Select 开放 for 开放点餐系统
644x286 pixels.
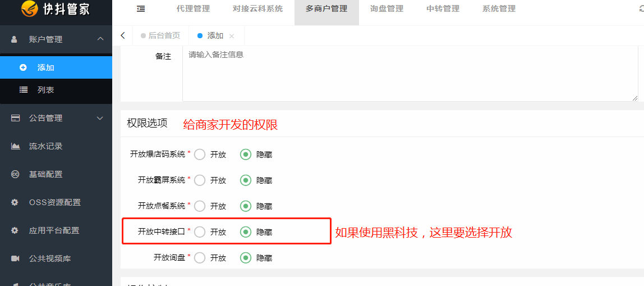[200, 206]
